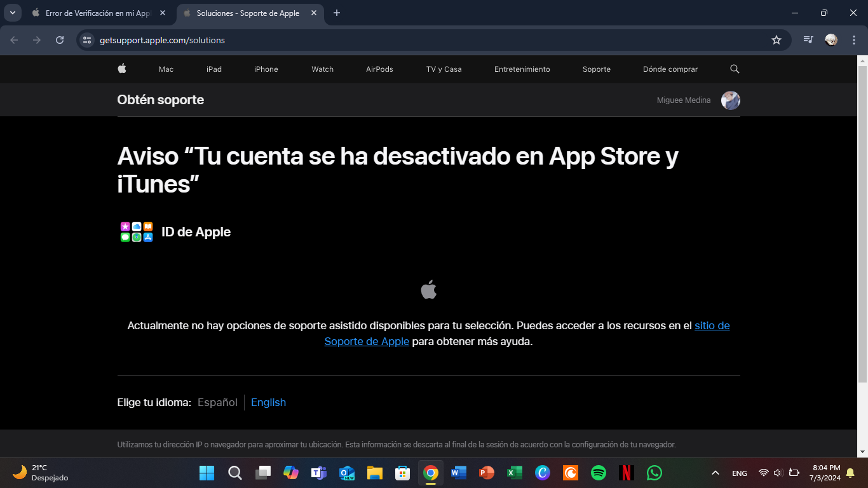
Task: Bookmark this page with the star icon
Action: click(x=776, y=40)
